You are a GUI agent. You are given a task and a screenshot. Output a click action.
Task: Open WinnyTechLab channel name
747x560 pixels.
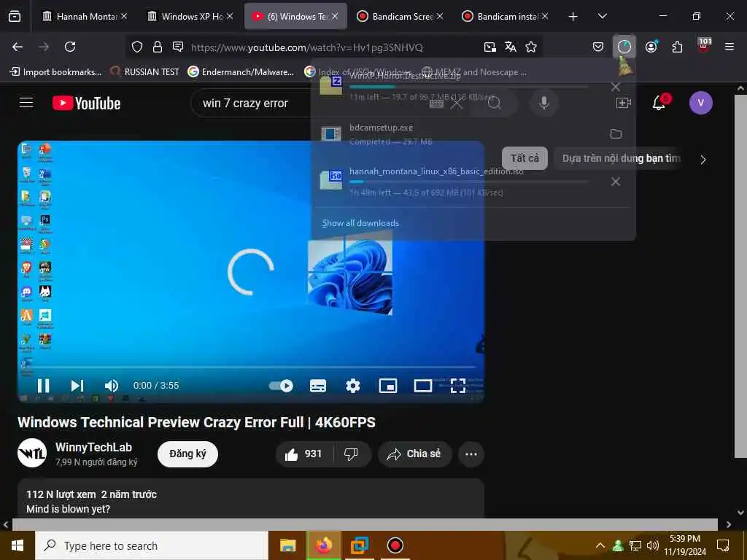click(93, 447)
